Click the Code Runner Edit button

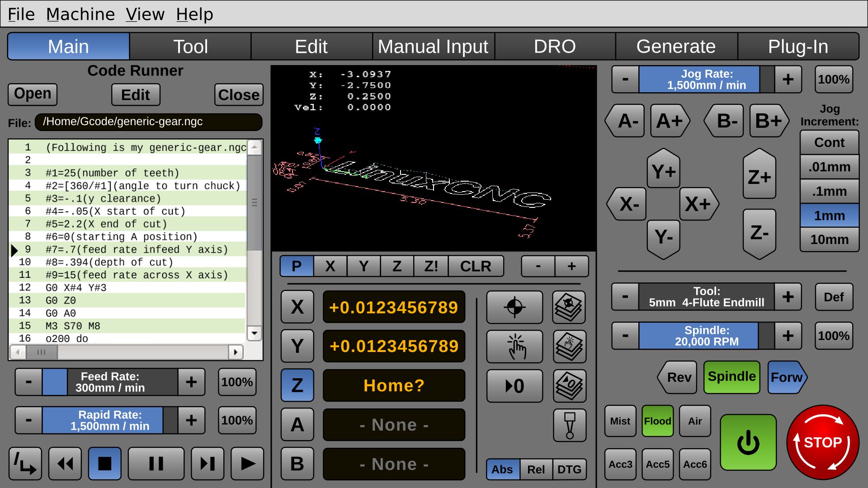[136, 94]
